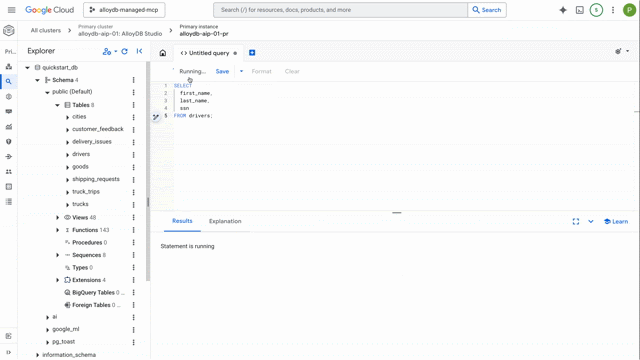This screenshot has width=640, height=360.
Task: Select the truck_trips table
Action: coord(86,191)
